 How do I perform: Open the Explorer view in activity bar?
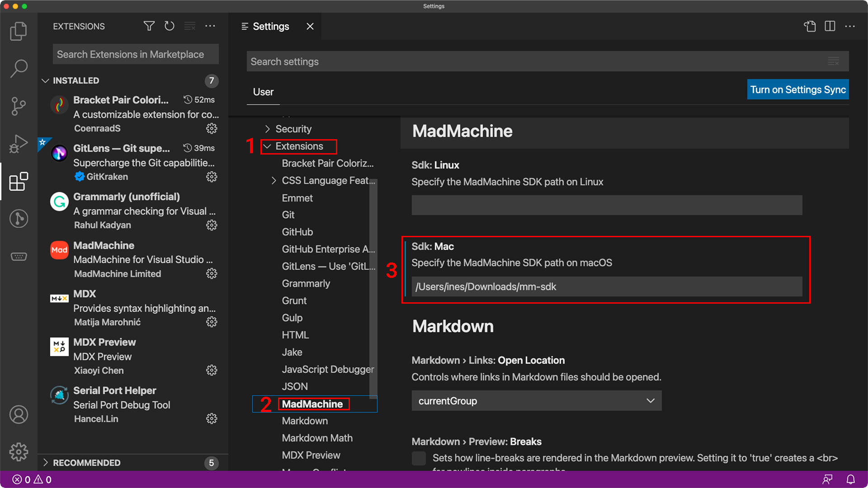[19, 31]
